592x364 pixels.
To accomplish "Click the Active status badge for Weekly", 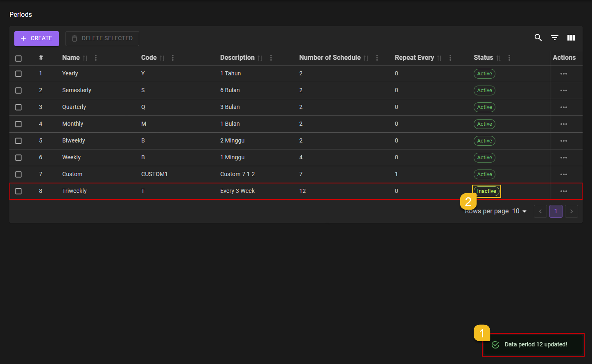I will point(484,158).
